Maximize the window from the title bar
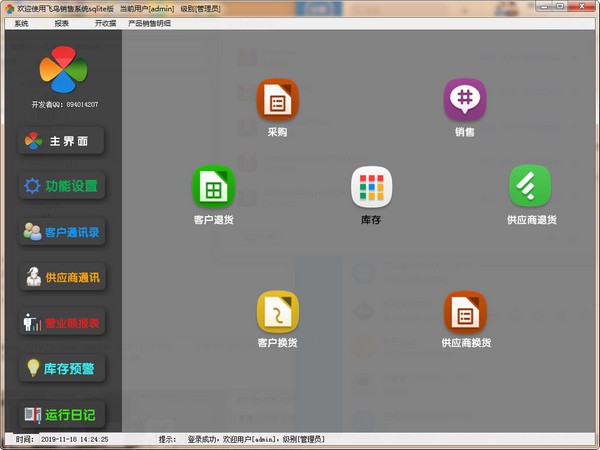Screen dimensions: 600x450 point(560,6)
